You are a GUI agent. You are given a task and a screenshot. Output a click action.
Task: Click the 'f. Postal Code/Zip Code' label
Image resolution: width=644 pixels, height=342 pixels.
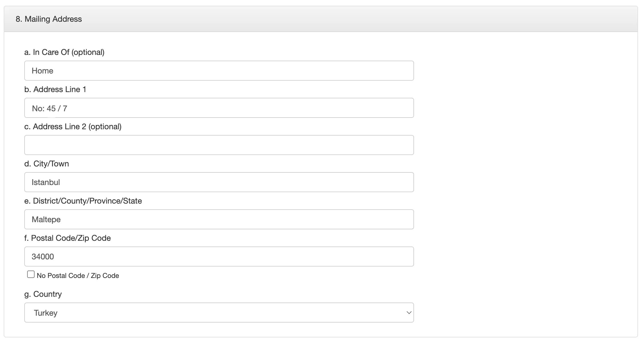[x=67, y=238]
